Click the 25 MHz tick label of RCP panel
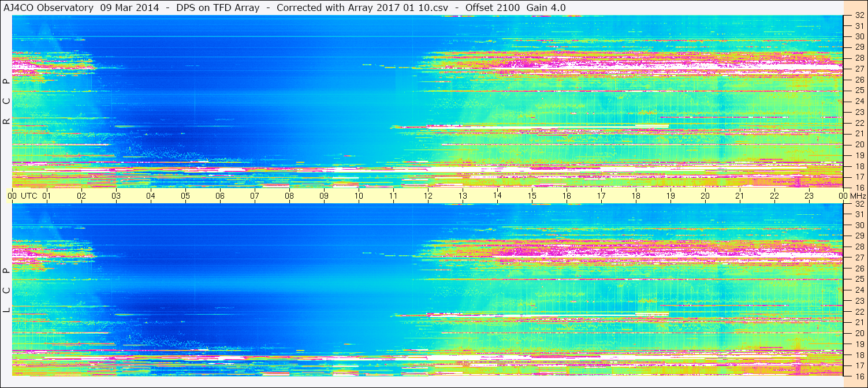Screen dimensions: 868x388 pos(859,91)
